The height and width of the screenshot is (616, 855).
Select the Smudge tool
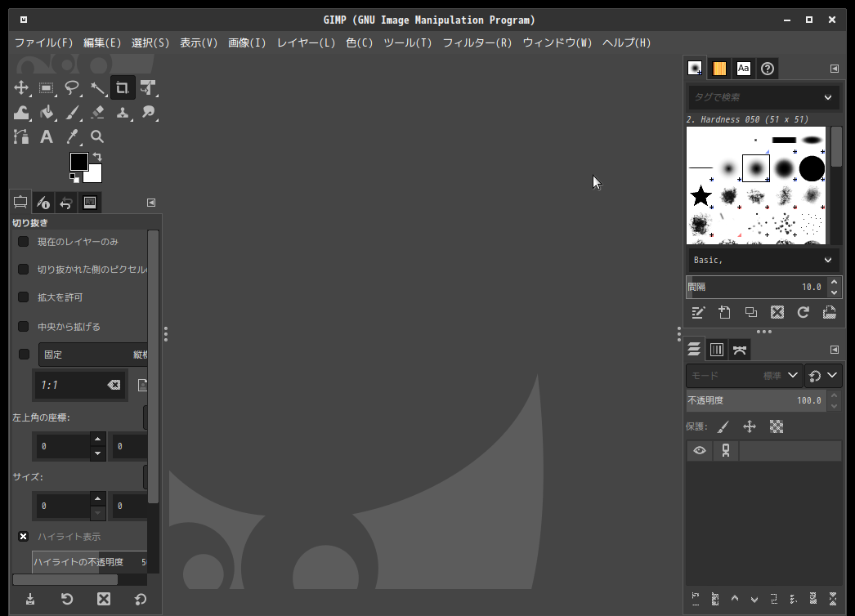pos(148,112)
